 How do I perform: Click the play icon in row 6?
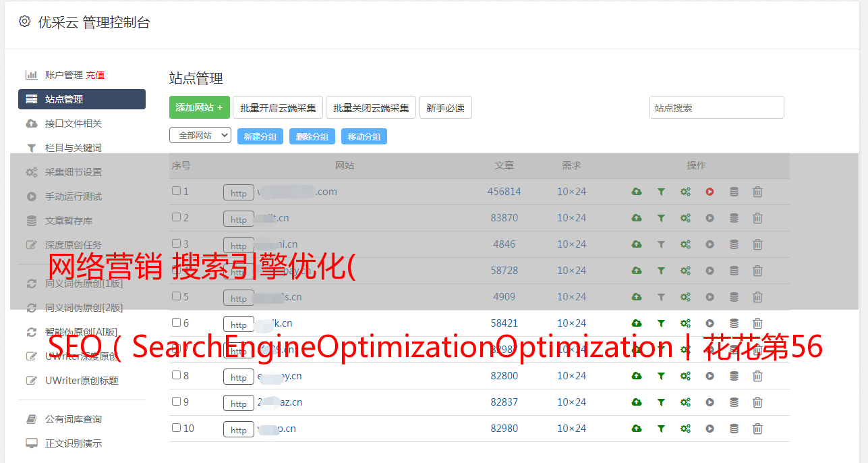pyautogui.click(x=710, y=323)
